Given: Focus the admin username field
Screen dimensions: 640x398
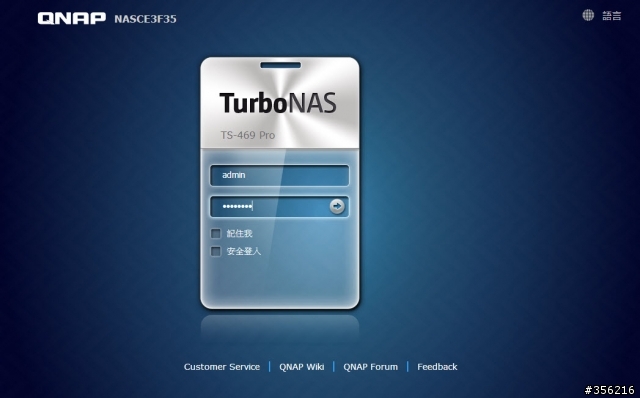Looking at the screenshot, I should pos(279,175).
